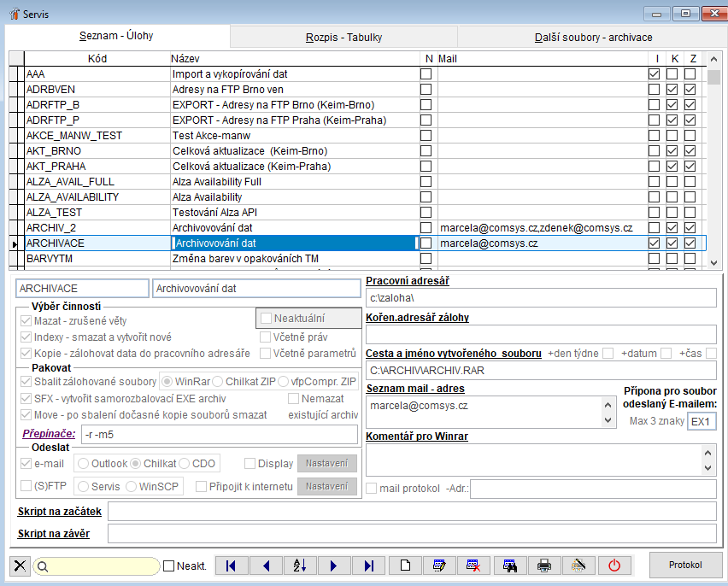Select the ALZA_AVAILABILITY code cell
The width and height of the screenshot is (728, 586).
tap(97, 196)
